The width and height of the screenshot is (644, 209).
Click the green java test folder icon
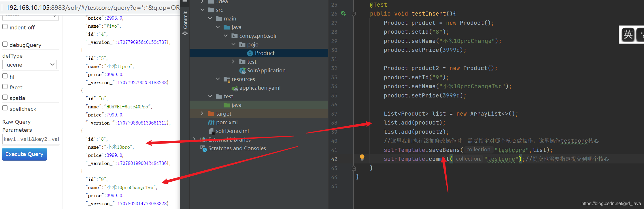click(x=227, y=105)
